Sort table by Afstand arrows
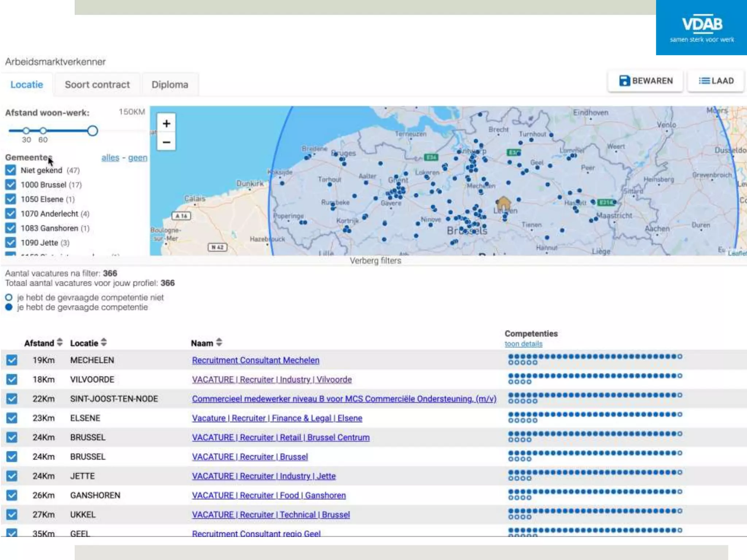747x560 pixels. tap(60, 342)
